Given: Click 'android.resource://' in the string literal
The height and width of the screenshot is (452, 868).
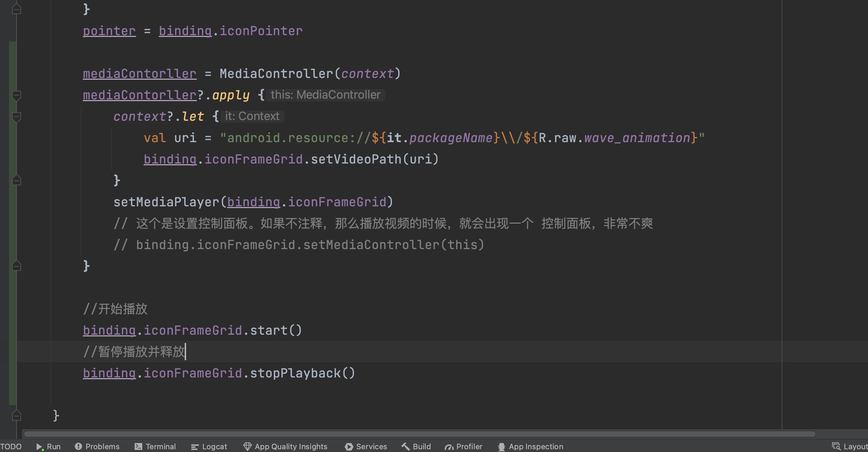Looking at the screenshot, I should click(x=299, y=138).
